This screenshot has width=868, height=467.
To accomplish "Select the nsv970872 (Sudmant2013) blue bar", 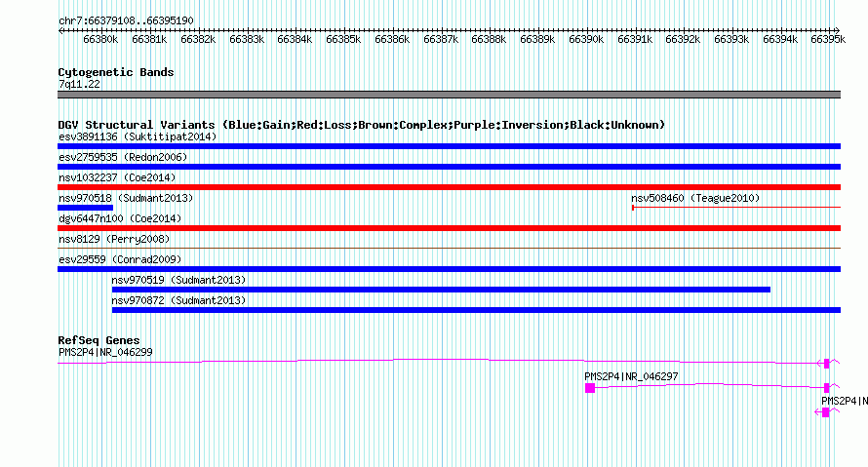I will coord(476,310).
